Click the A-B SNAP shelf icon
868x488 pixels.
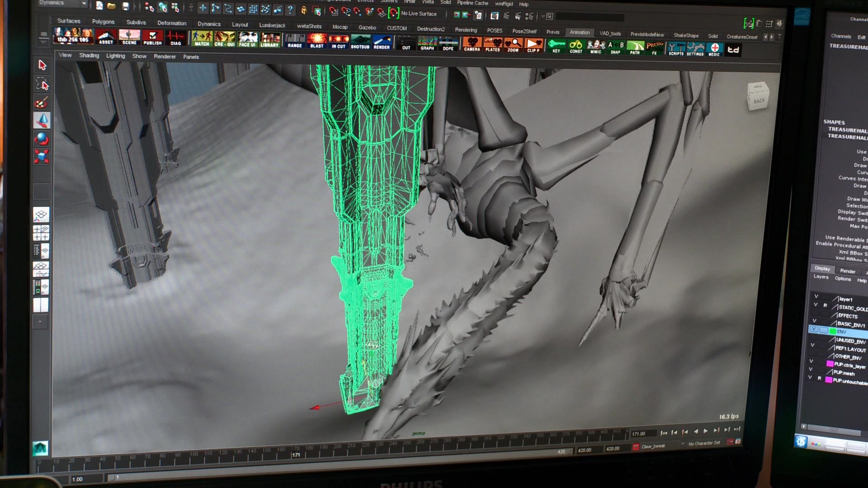616,48
